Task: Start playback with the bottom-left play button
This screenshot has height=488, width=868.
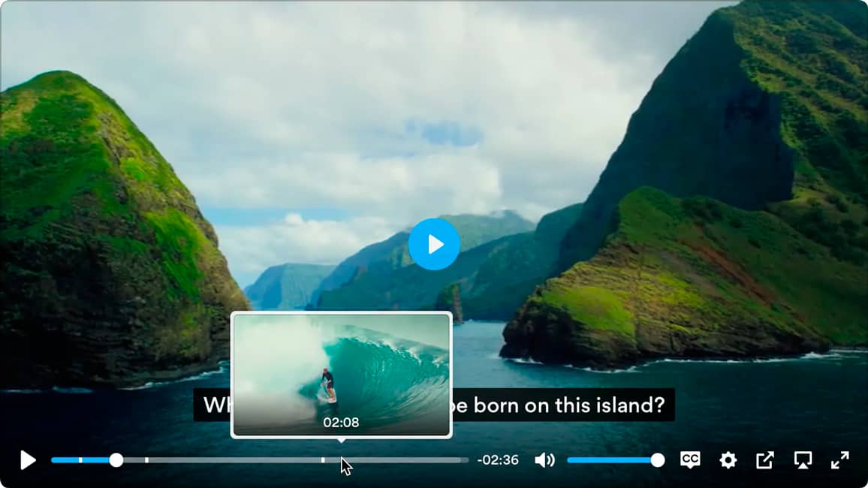Action: click(x=28, y=460)
